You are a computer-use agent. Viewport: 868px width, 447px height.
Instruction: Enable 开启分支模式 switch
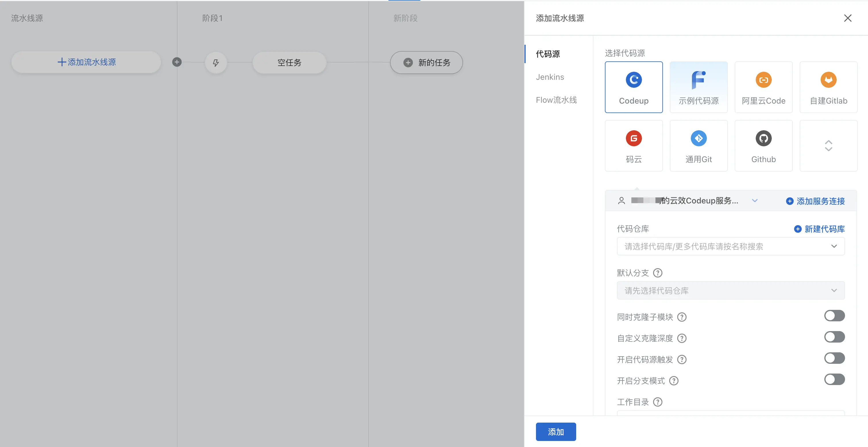834,379
